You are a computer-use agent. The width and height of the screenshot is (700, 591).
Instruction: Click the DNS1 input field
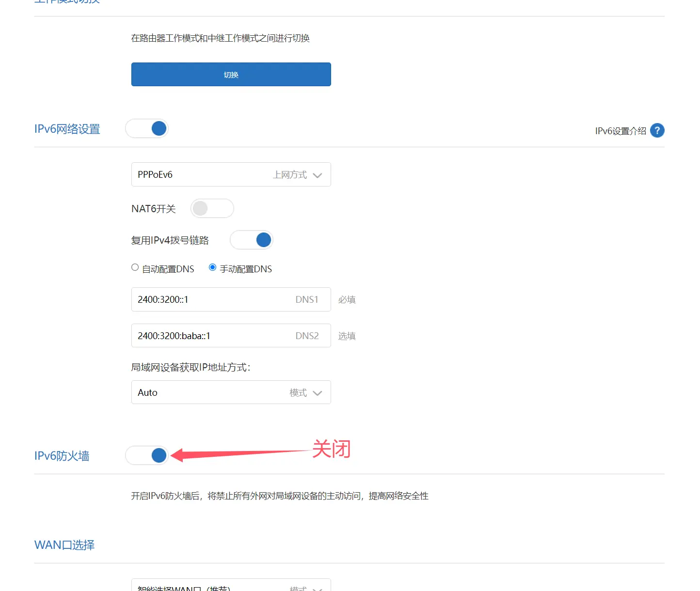click(x=213, y=299)
